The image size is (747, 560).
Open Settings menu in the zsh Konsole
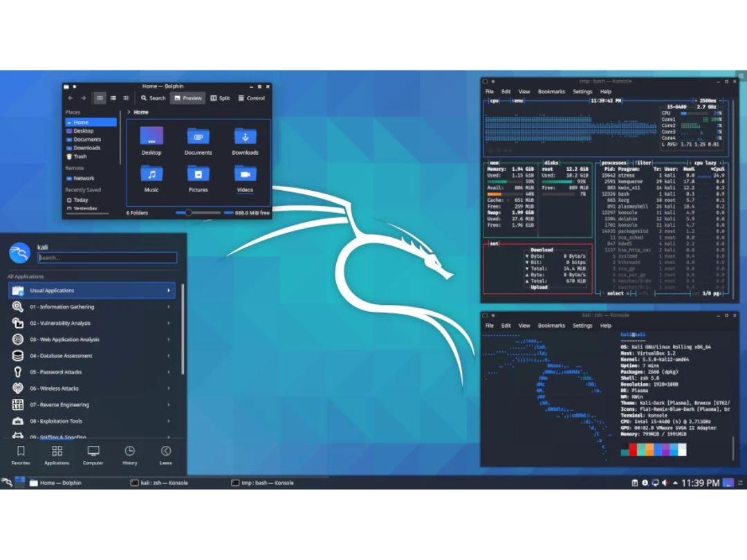pyautogui.click(x=582, y=326)
